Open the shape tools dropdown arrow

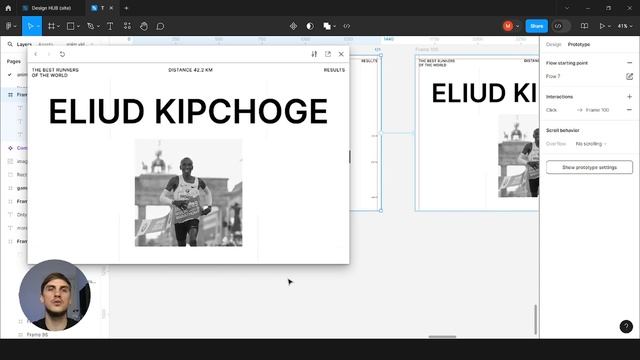pos(78,27)
